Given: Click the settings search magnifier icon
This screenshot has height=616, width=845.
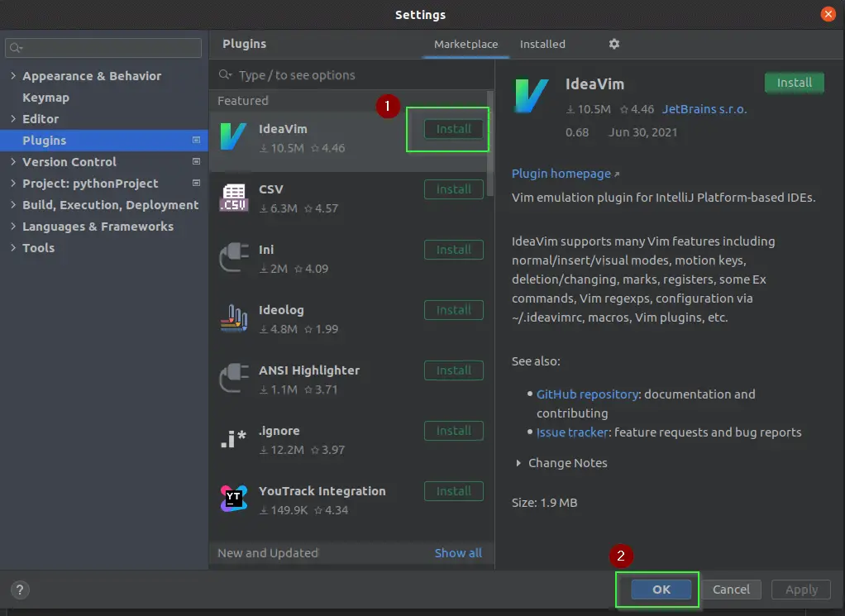Looking at the screenshot, I should pos(17,48).
